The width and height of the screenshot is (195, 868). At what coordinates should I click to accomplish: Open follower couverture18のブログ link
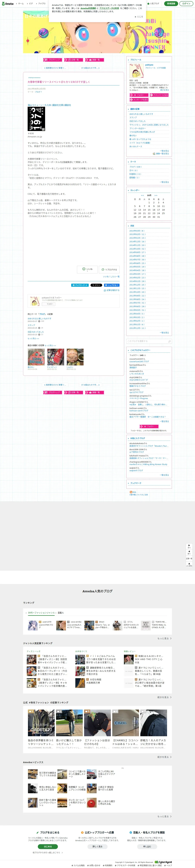click(x=139, y=362)
